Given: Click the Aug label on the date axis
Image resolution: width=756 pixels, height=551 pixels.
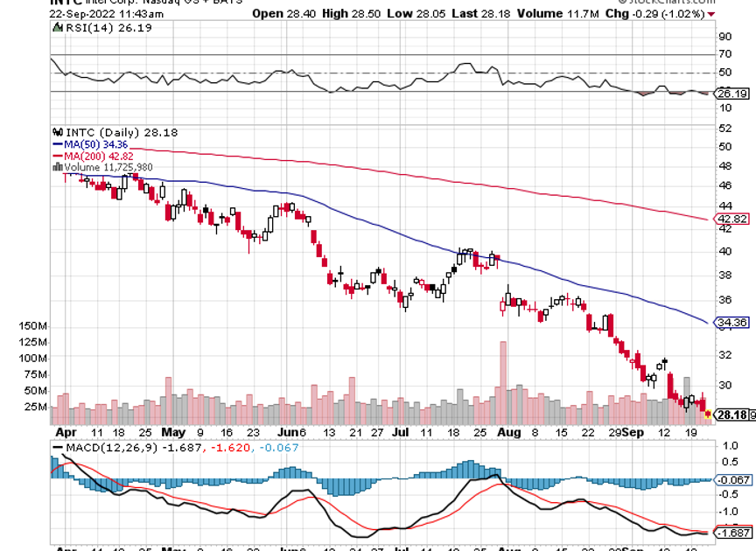Looking at the screenshot, I should (x=509, y=432).
